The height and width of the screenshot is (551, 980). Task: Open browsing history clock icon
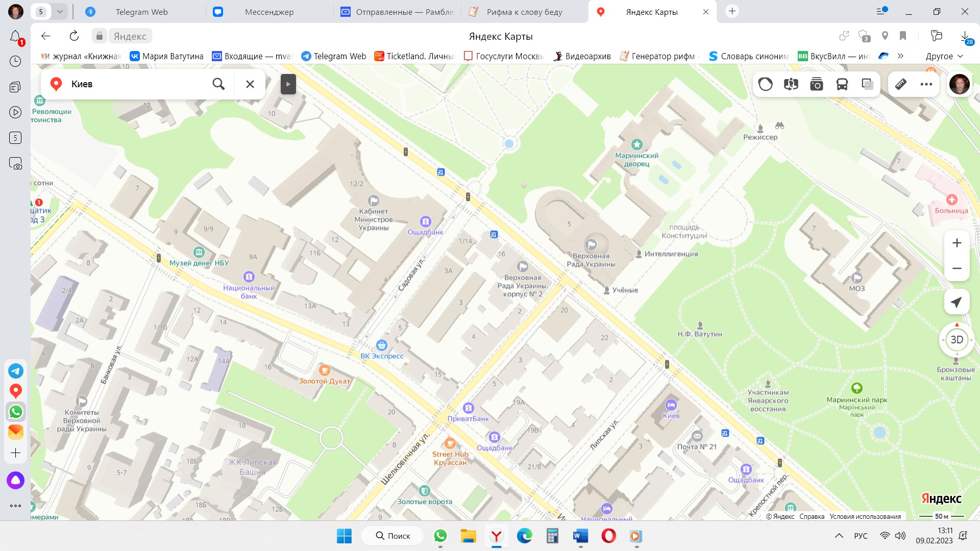click(15, 61)
